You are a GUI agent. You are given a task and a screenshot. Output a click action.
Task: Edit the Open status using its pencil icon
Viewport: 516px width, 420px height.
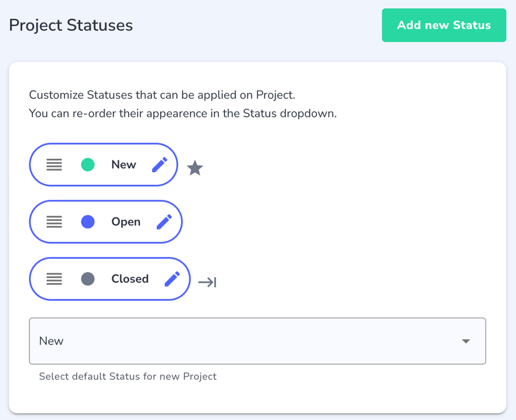(x=165, y=222)
